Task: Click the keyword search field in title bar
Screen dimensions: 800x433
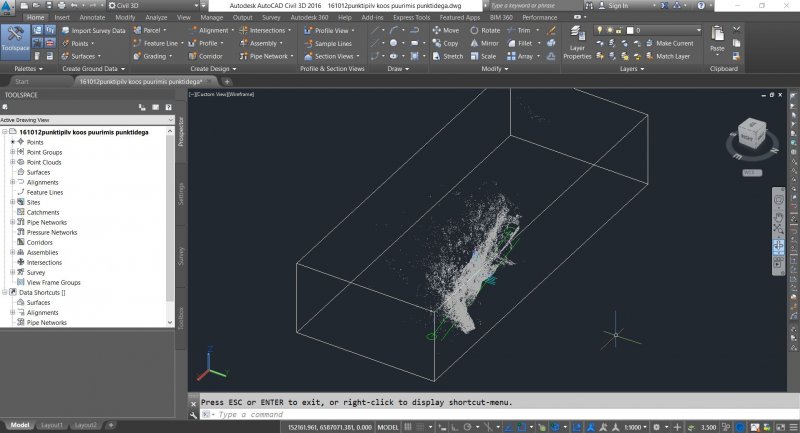Action: pos(535,6)
